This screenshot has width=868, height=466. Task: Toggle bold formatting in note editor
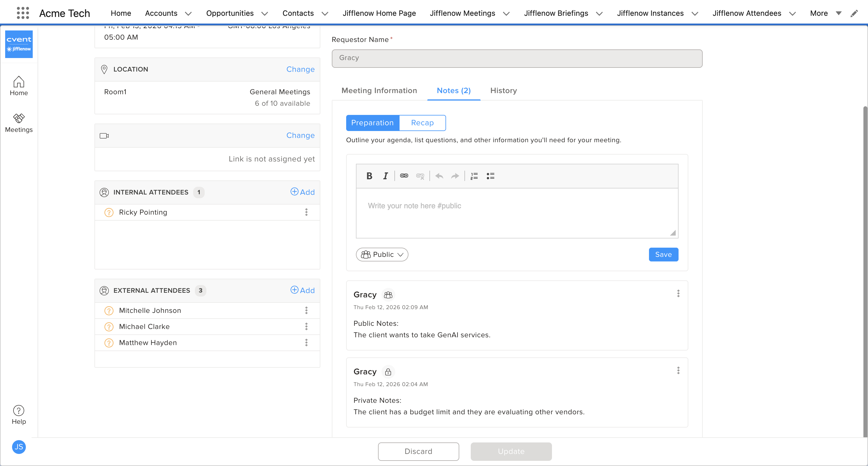coord(369,176)
